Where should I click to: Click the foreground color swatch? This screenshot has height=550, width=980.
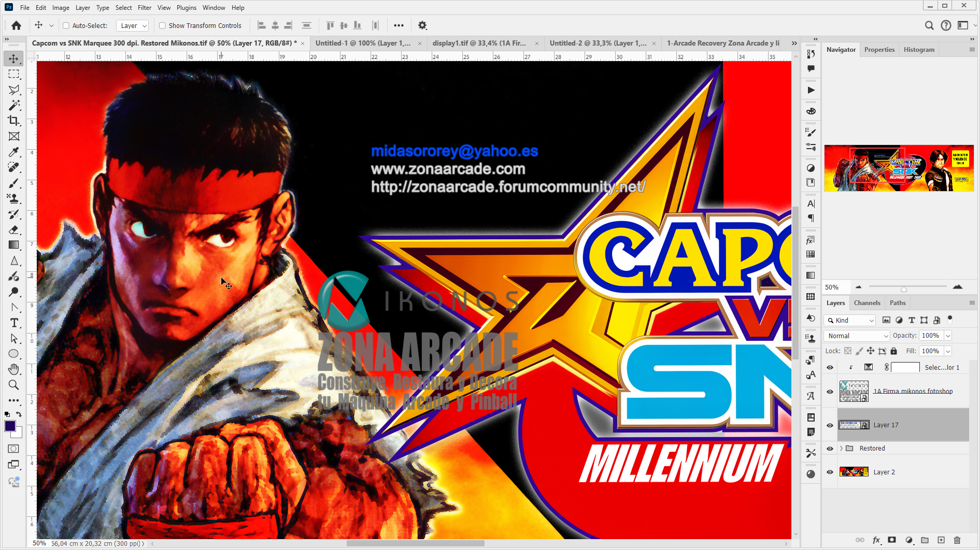10,426
